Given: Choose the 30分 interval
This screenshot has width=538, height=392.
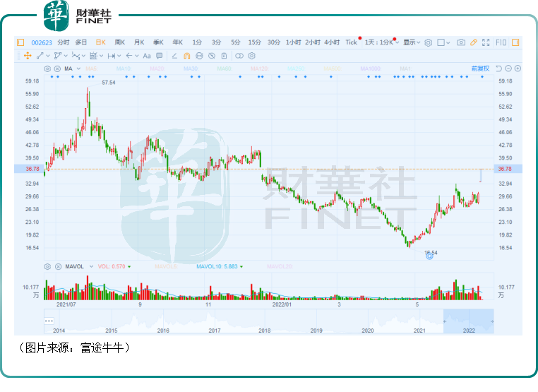Looking at the screenshot, I should pos(274,42).
